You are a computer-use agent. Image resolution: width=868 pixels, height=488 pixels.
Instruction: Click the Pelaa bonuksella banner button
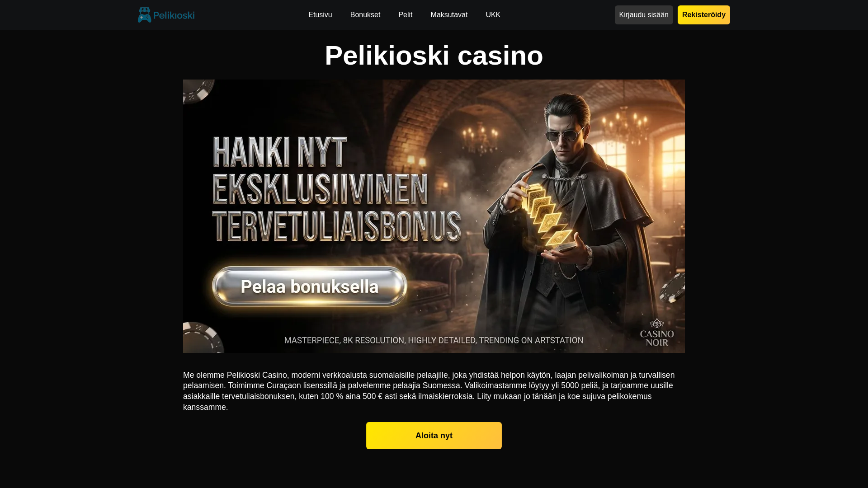[310, 286]
